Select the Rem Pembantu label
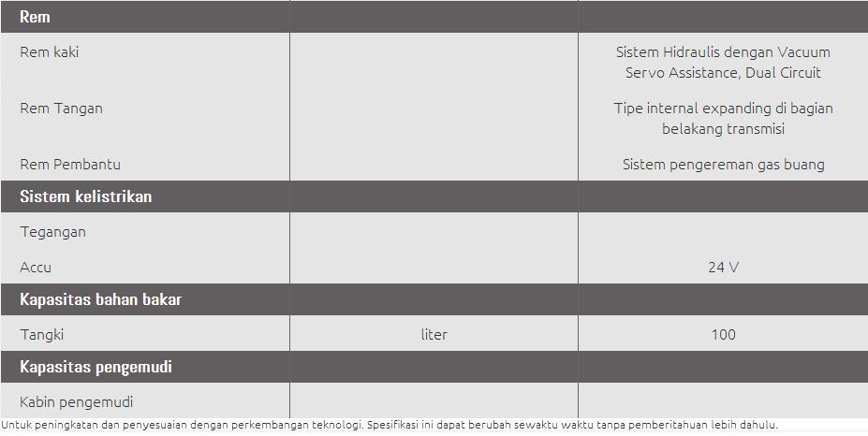Image resolution: width=868 pixels, height=436 pixels. coord(69,165)
